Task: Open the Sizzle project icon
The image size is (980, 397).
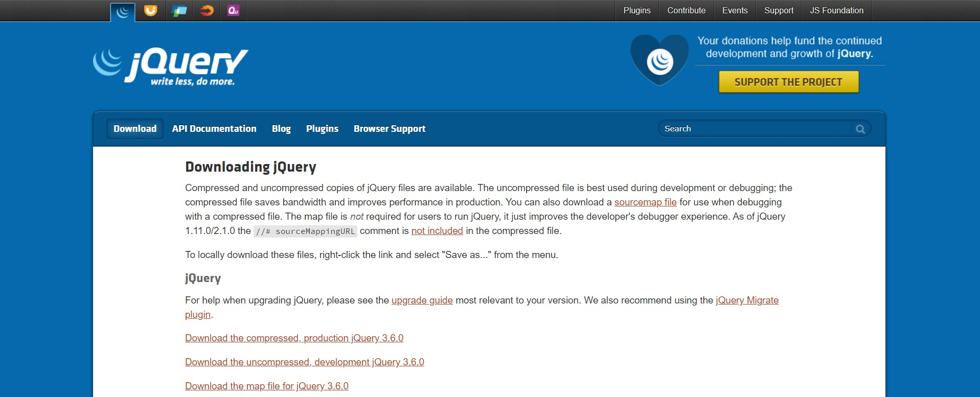Action: pos(207,11)
